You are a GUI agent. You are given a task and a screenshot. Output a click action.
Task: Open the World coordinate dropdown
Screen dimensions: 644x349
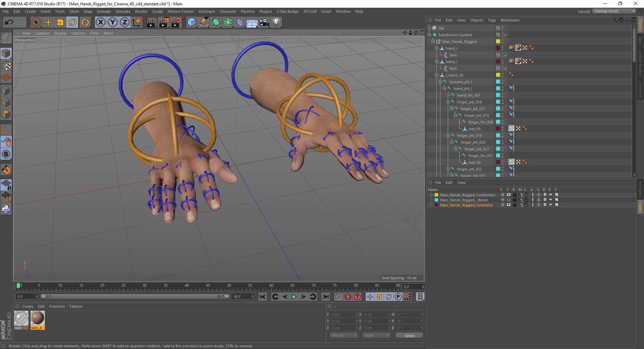click(x=344, y=335)
